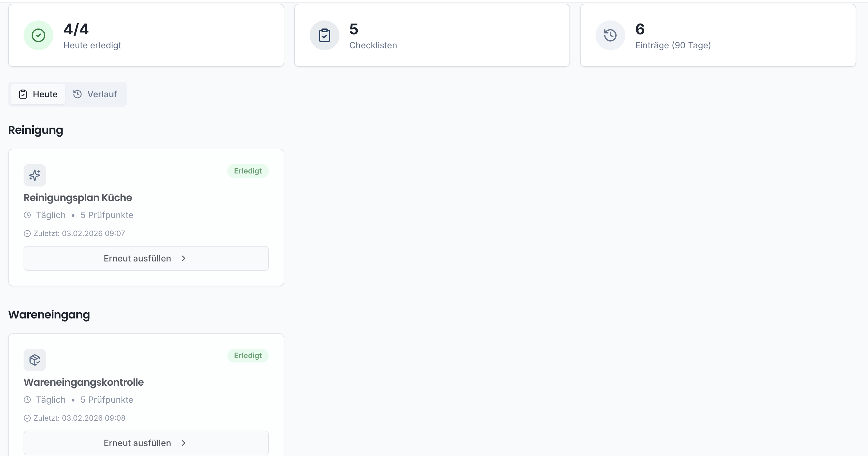Click the green checkmark icon beside 4/4
This screenshot has width=868, height=456.
click(x=38, y=35)
